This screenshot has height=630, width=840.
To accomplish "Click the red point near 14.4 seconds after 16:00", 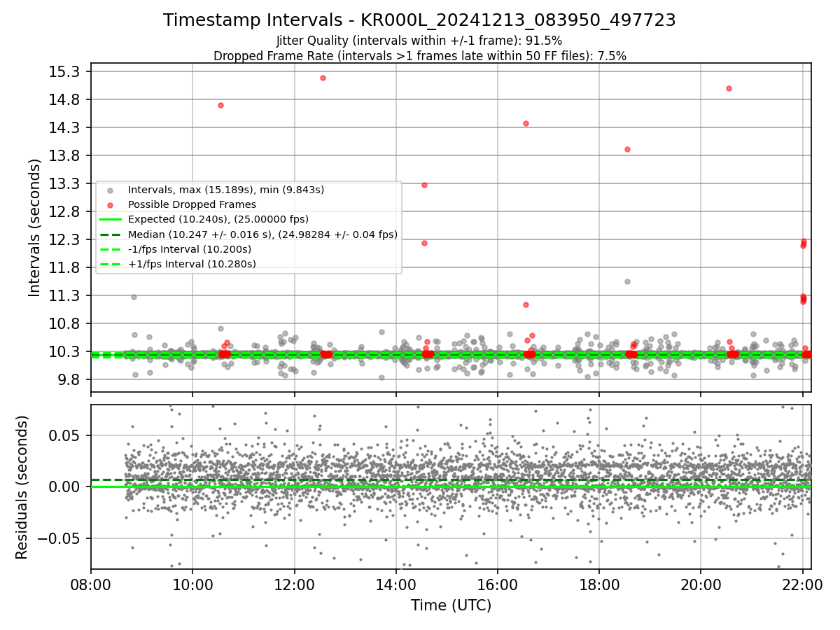I will (x=526, y=123).
